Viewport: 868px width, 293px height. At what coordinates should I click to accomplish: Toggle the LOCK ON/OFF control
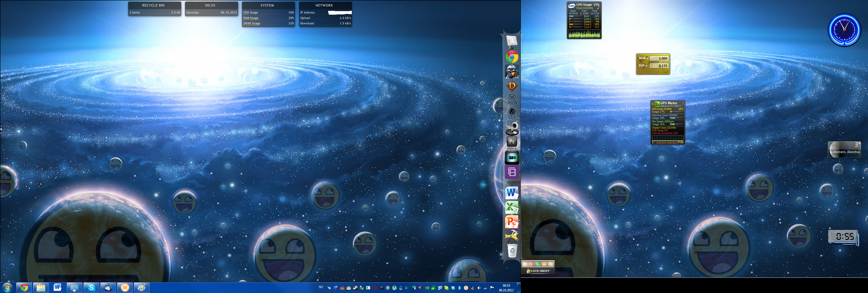pos(538,271)
